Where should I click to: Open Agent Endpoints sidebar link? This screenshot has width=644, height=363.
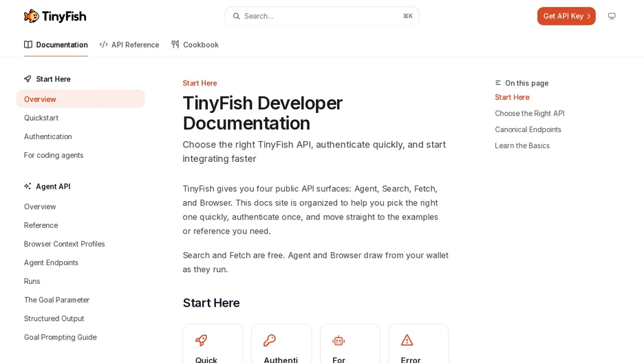[x=51, y=262]
